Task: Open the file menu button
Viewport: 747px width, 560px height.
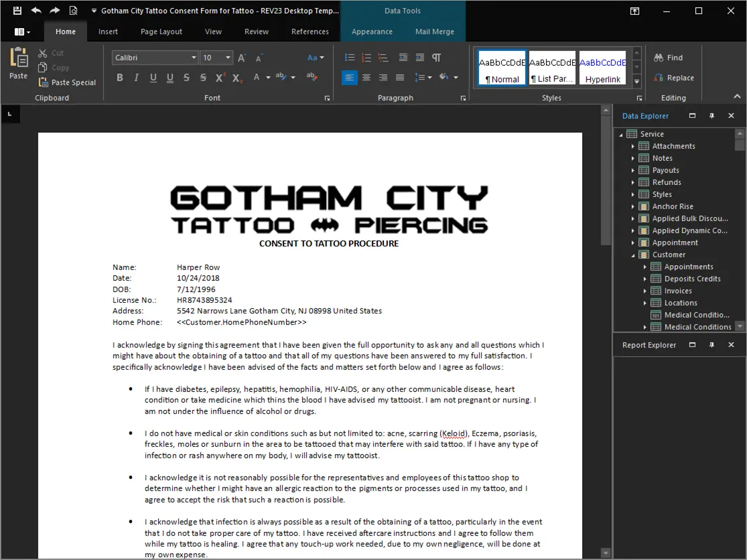Action: pos(22,31)
